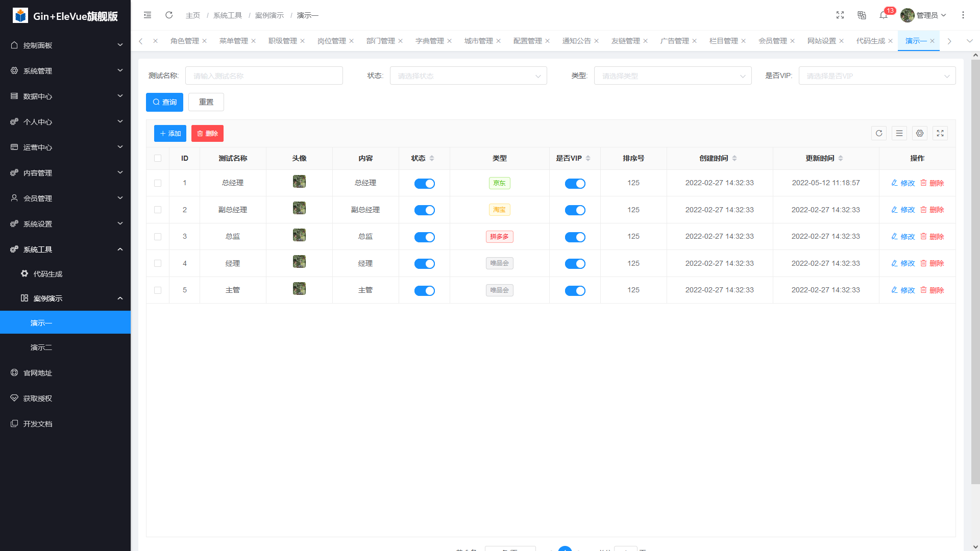Screen dimensions: 980x551
Task: Open 演示二 in the sidebar
Action: click(41, 347)
